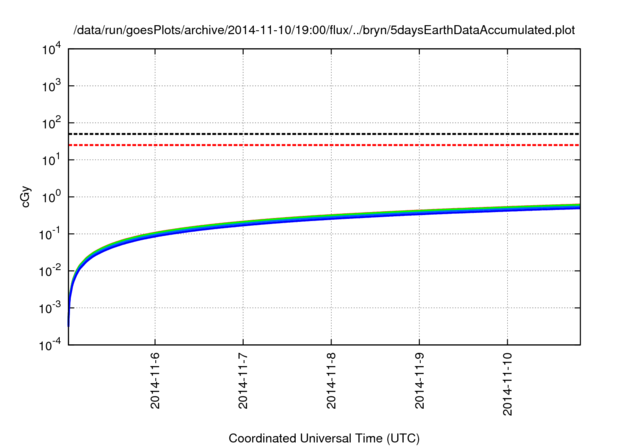Click the 2014-11-7 date tick label
The width and height of the screenshot is (640, 448).
pyautogui.click(x=243, y=381)
